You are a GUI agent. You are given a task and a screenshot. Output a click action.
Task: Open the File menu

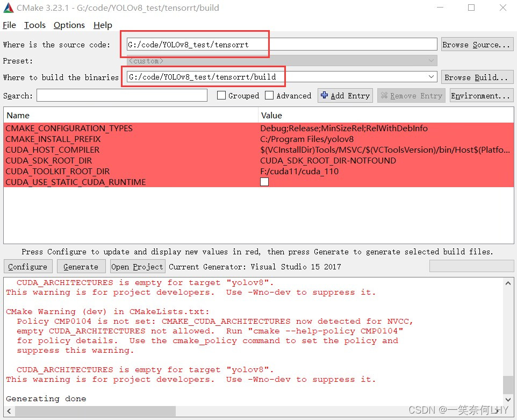9,25
